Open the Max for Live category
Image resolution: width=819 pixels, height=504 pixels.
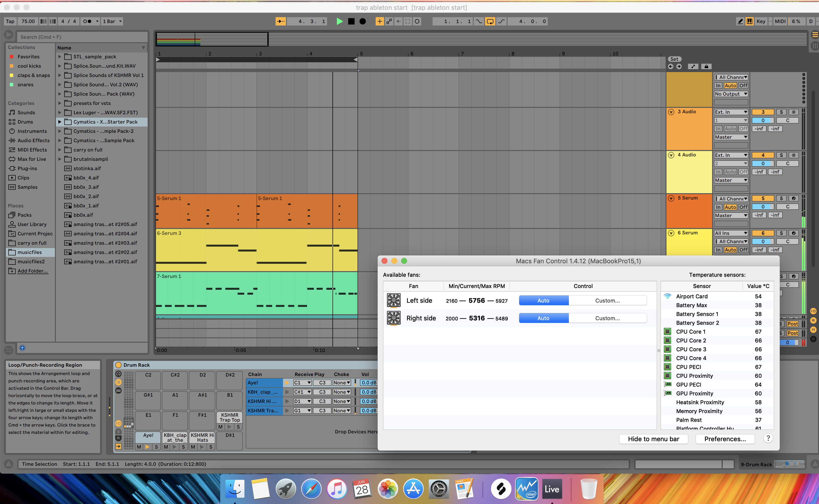pyautogui.click(x=32, y=159)
